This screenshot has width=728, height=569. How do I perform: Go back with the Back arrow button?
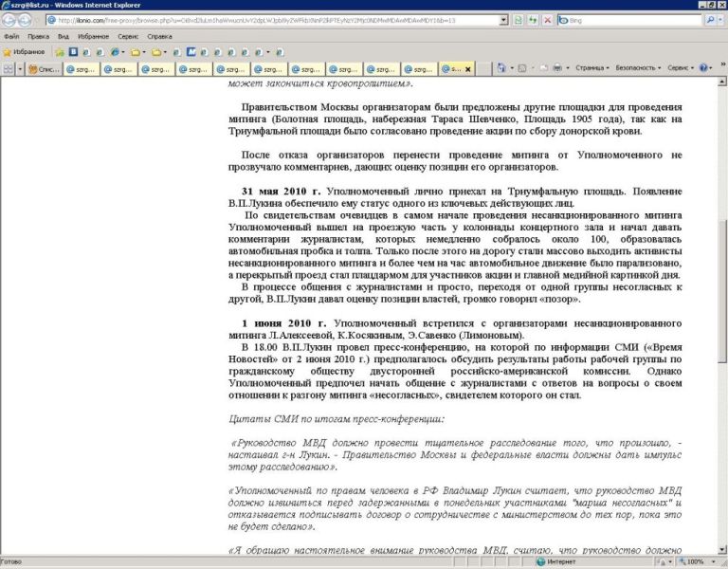(9, 20)
